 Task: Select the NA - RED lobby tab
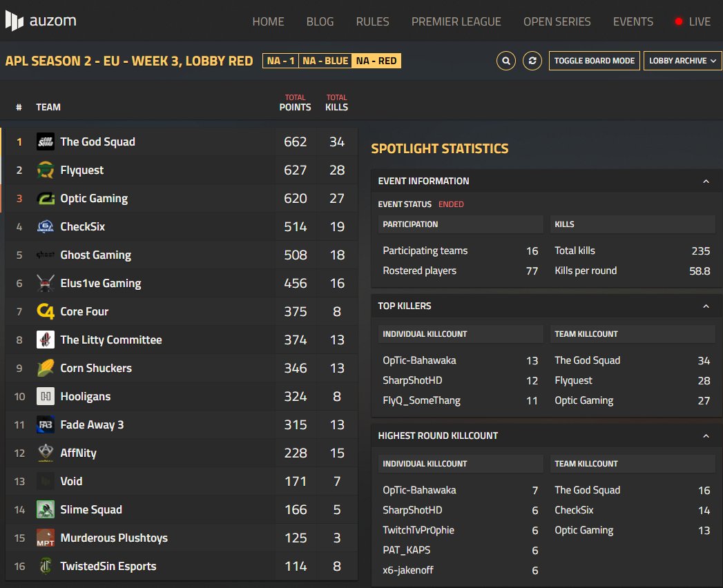pos(376,61)
